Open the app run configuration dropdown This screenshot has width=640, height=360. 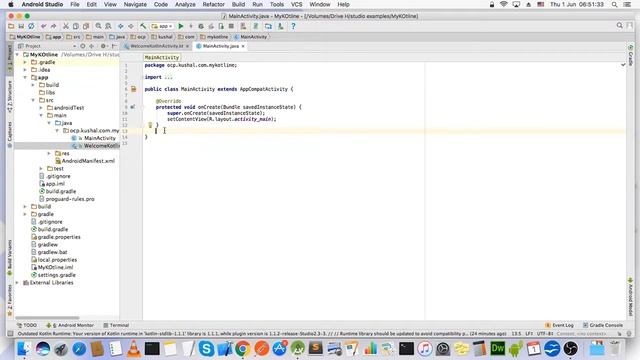click(162, 26)
